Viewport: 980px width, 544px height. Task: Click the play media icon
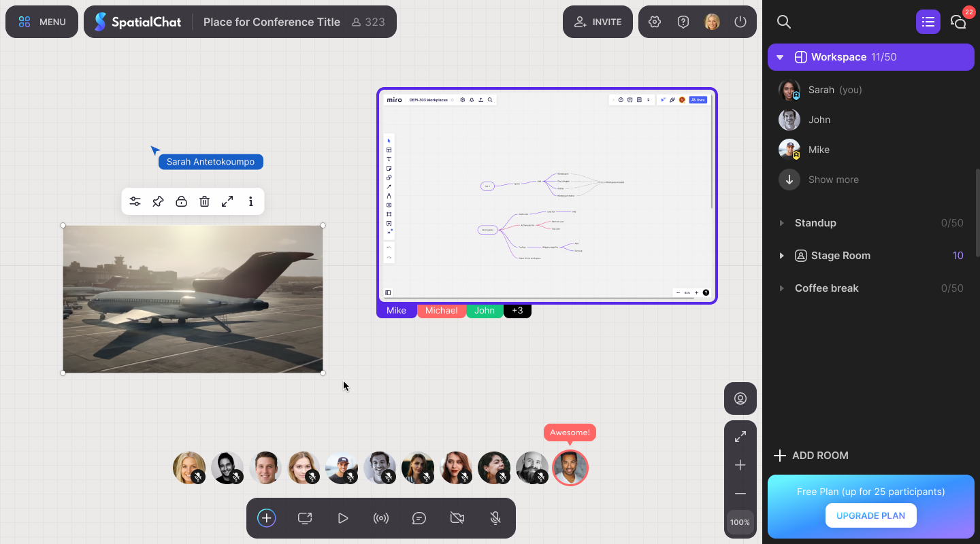pyautogui.click(x=343, y=518)
